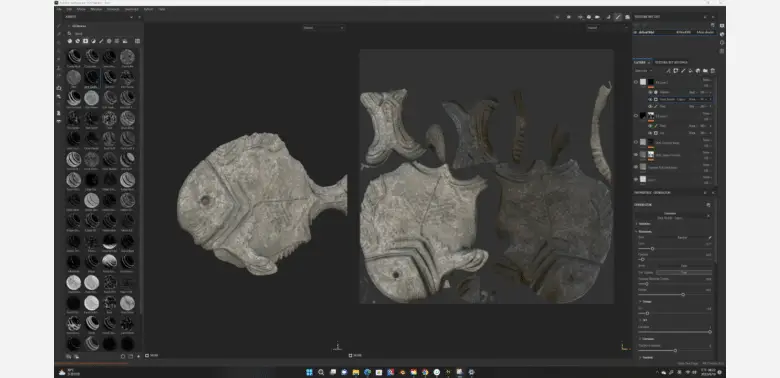
Task: Toggle eye of Paint effect under Fill layer 1
Action: [650, 106]
